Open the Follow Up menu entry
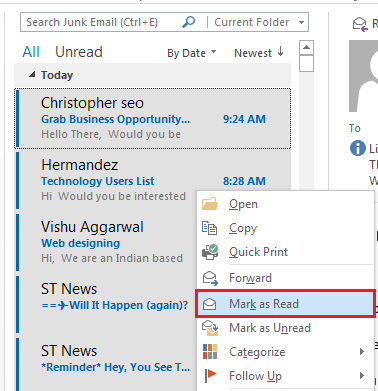This screenshot has width=378, height=391. tap(285, 376)
